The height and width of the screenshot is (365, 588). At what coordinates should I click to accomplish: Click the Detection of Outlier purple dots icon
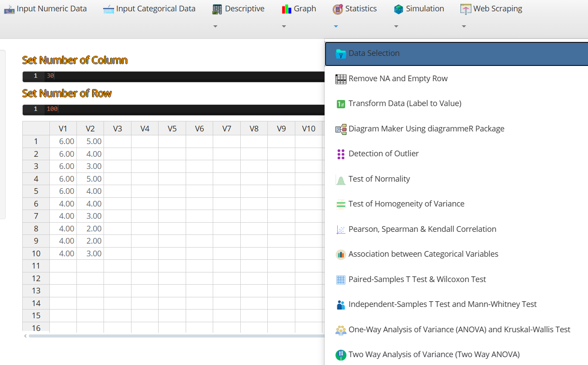pyautogui.click(x=341, y=154)
